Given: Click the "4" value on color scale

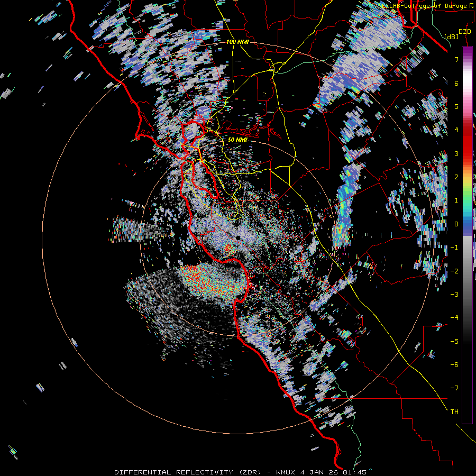Looking at the screenshot, I should tap(456, 130).
